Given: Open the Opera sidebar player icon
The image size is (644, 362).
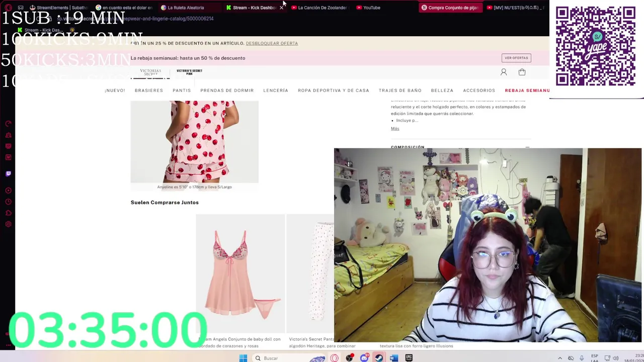Looking at the screenshot, I should point(8,191).
